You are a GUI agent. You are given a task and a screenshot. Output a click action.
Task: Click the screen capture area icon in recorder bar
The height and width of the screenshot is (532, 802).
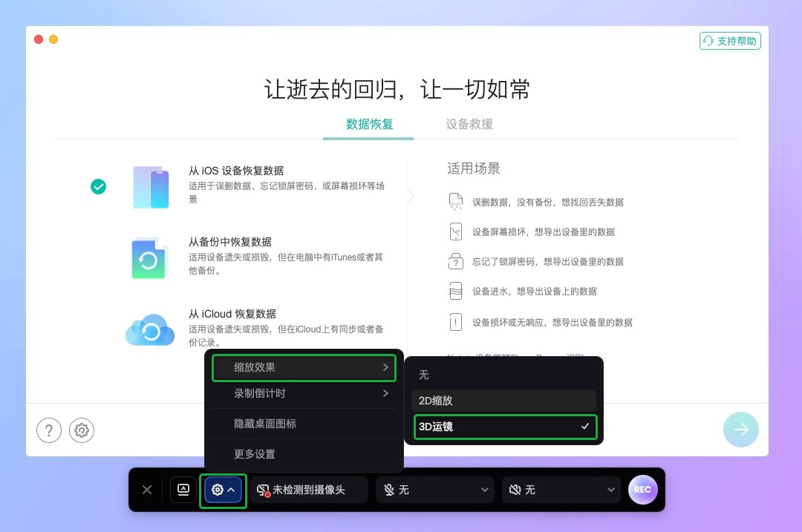coord(183,490)
